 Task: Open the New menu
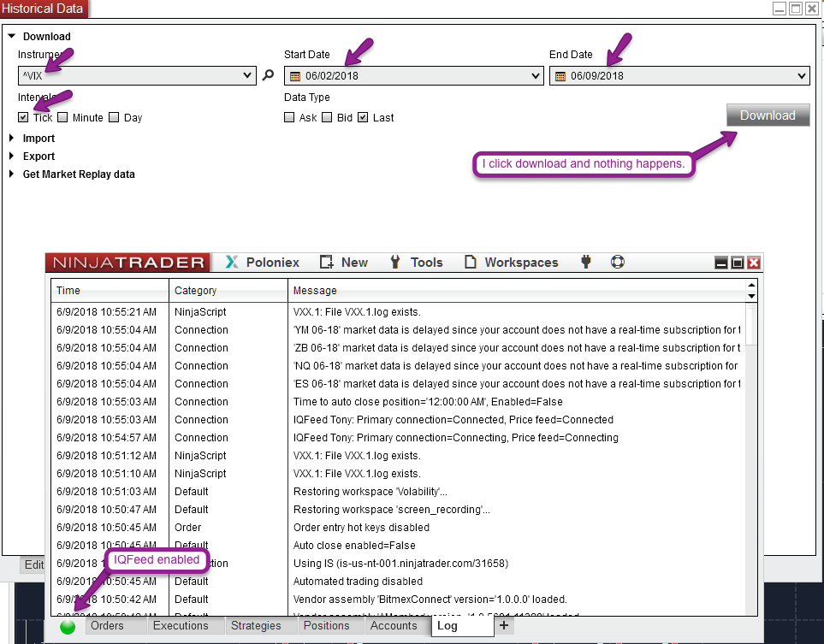pyautogui.click(x=354, y=262)
